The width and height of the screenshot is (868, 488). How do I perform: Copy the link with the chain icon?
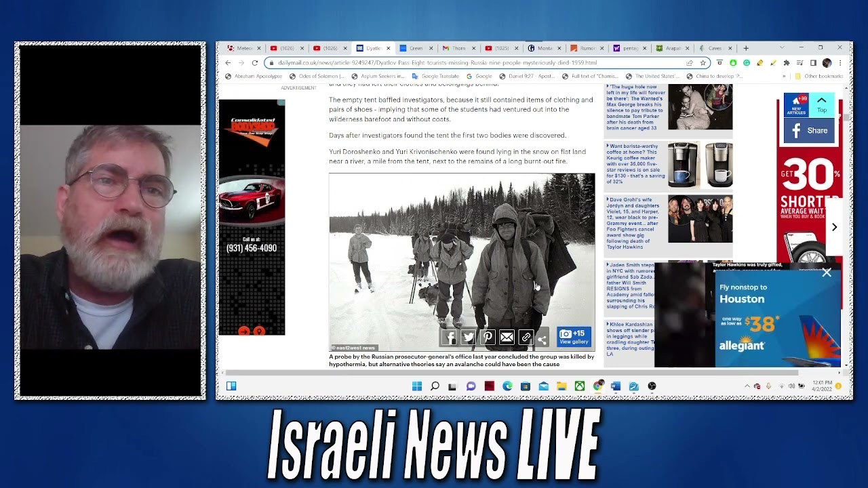(x=526, y=338)
